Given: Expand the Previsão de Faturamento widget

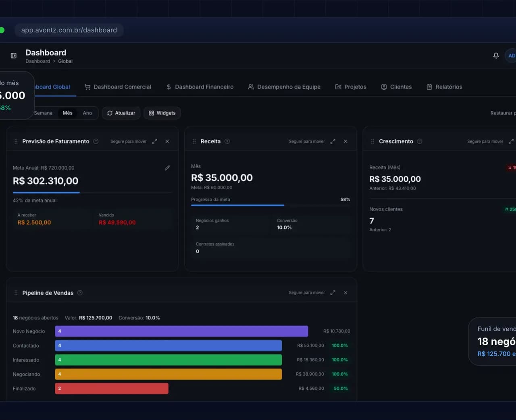Looking at the screenshot, I should (x=154, y=141).
